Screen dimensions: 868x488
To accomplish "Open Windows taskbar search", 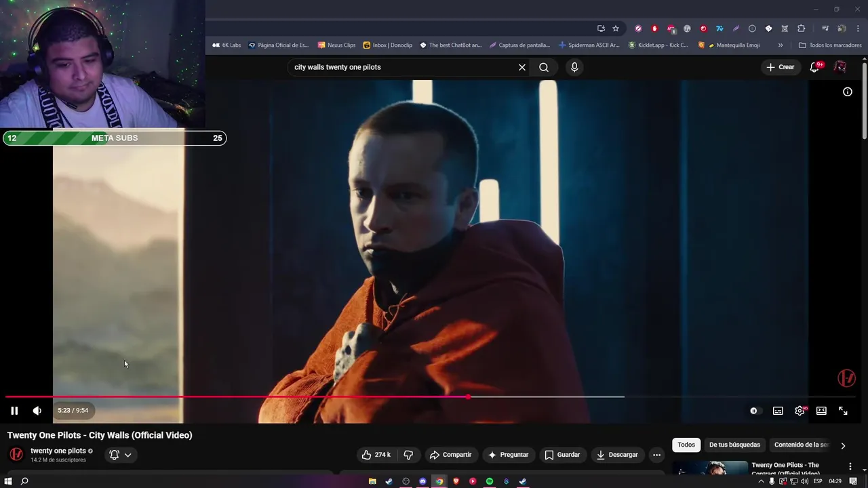I will pyautogui.click(x=24, y=481).
